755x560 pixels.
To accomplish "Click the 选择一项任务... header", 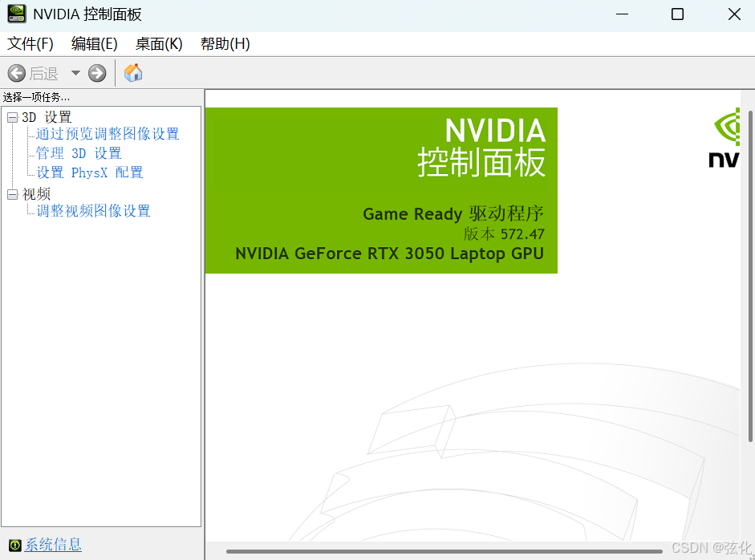I will pyautogui.click(x=36, y=97).
